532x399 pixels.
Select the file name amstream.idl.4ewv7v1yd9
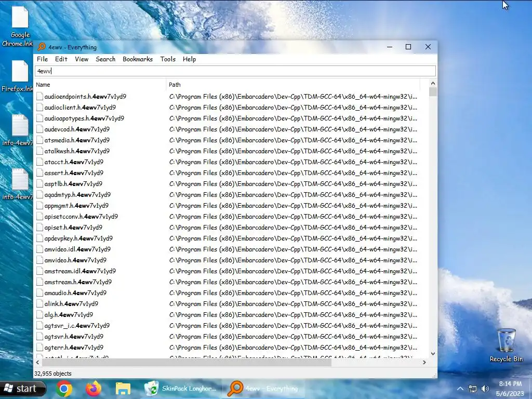point(80,271)
